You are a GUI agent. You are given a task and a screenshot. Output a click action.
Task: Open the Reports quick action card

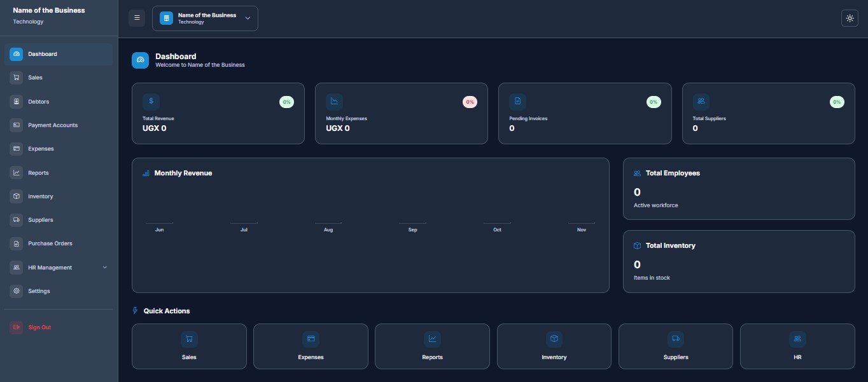[x=432, y=346]
